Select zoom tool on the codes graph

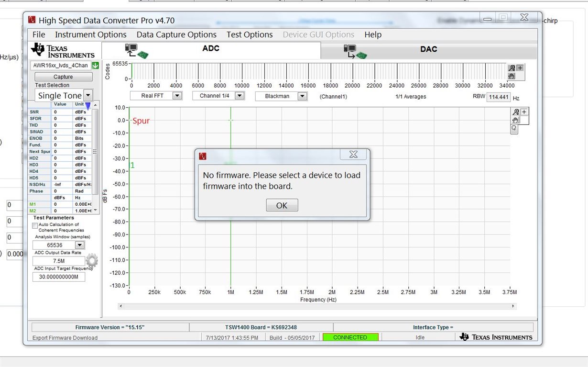coord(512,68)
